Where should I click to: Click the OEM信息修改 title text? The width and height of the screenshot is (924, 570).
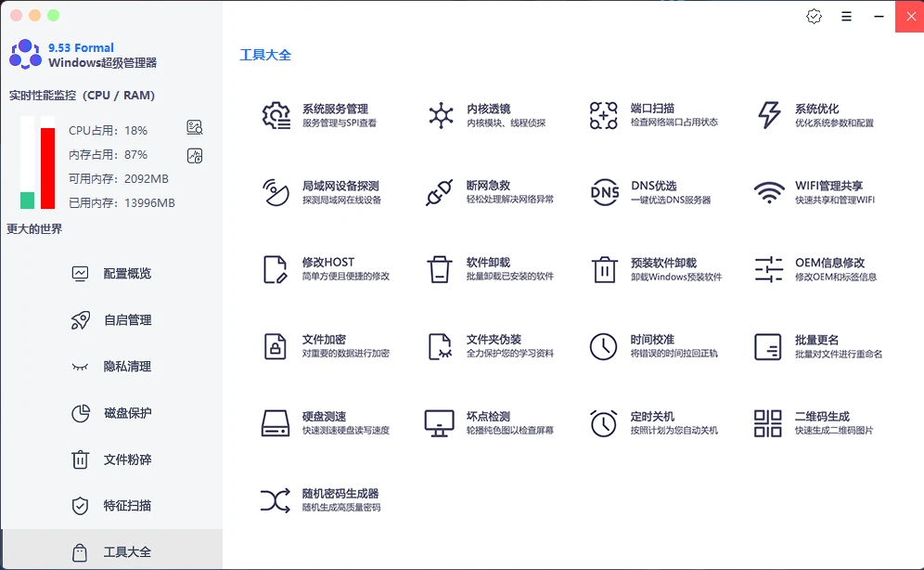(x=829, y=263)
